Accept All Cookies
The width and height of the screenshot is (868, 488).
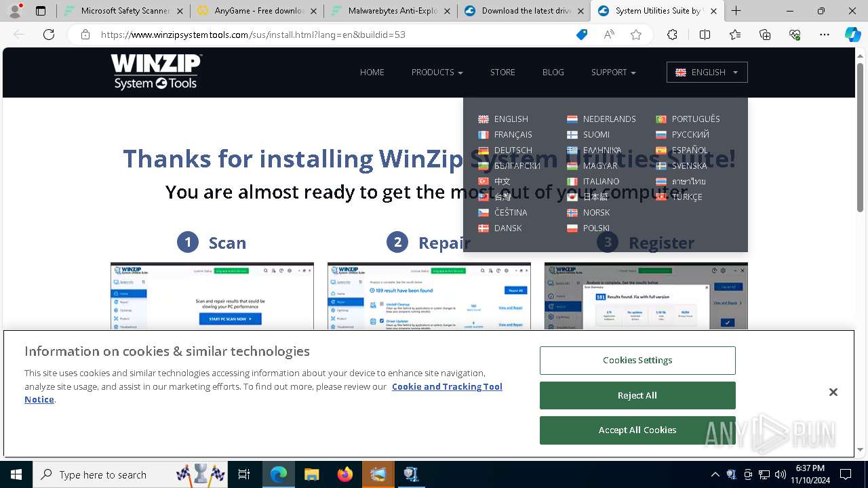637,430
